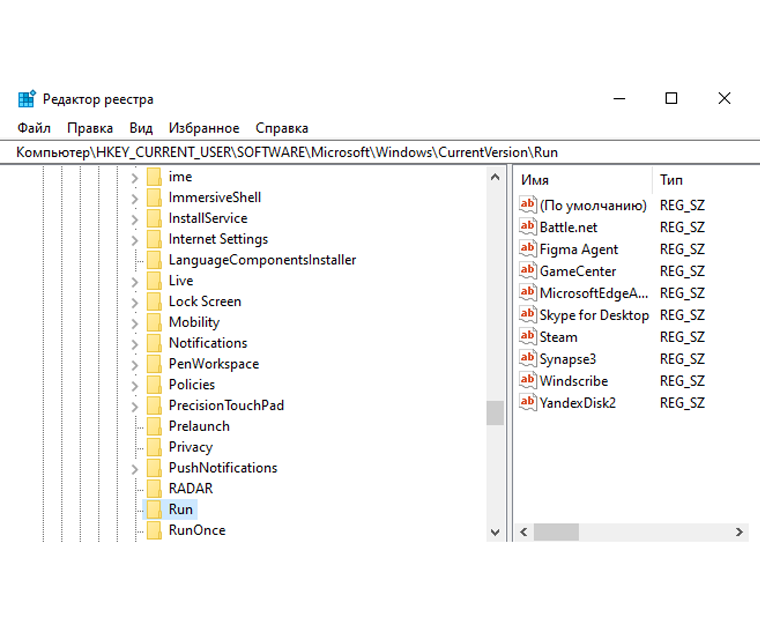
Task: Open the Файл menu
Action: (x=34, y=128)
